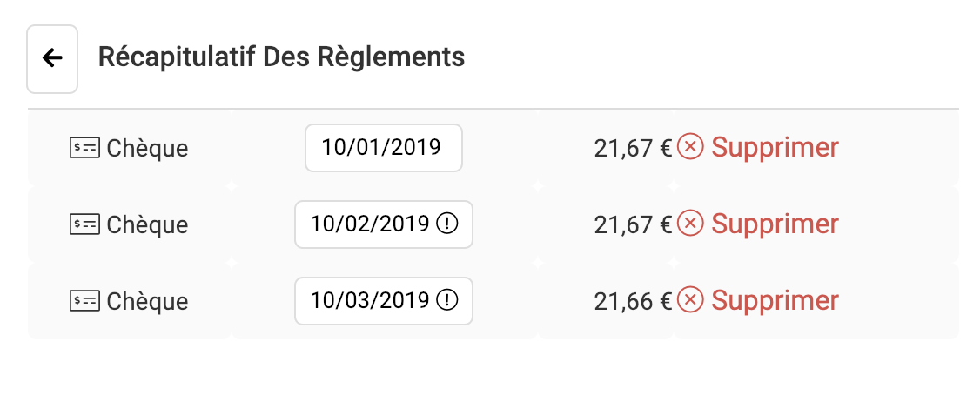Select the first Chèque label
Image resolution: width=980 pixels, height=402 pixels.
click(x=147, y=148)
